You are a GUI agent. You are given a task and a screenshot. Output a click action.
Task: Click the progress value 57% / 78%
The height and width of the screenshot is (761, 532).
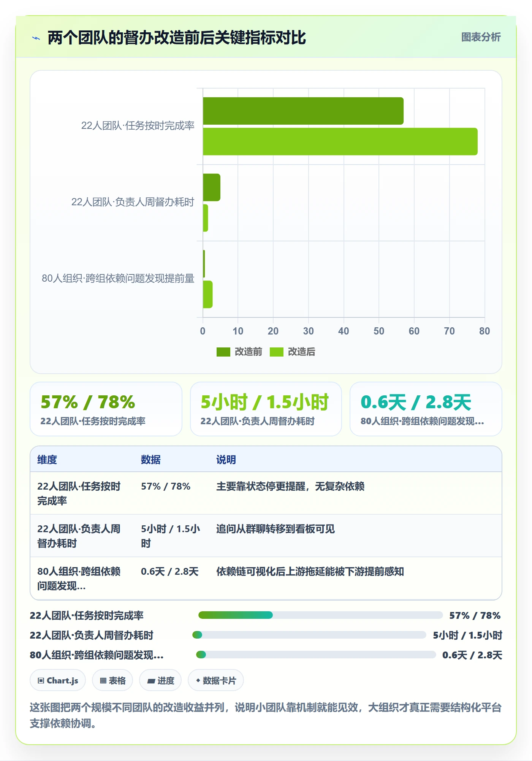[475, 615]
